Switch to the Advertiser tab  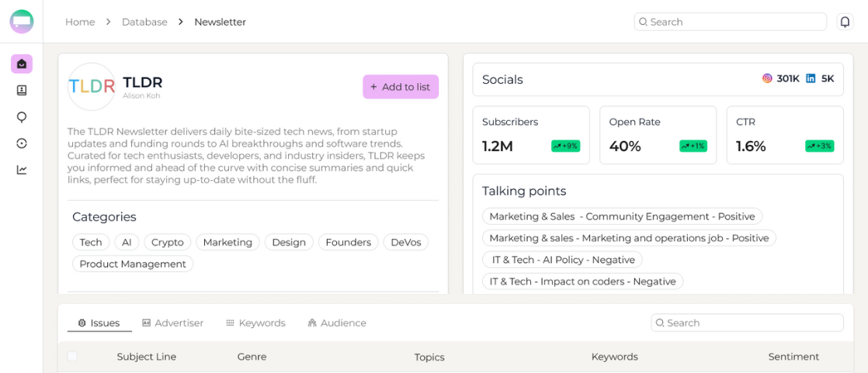172,323
